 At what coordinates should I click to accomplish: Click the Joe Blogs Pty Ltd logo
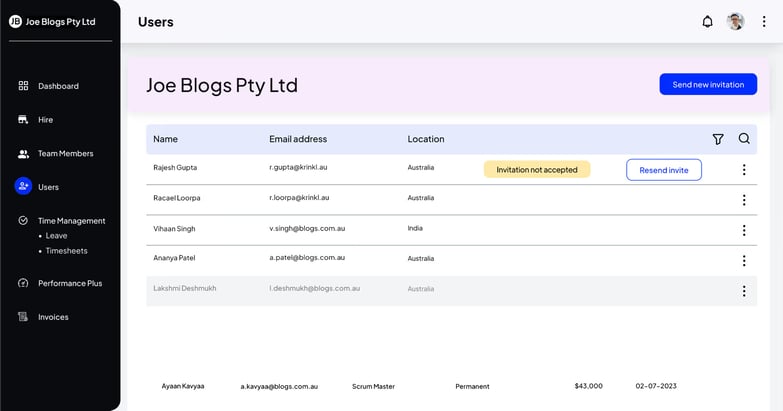coord(16,21)
